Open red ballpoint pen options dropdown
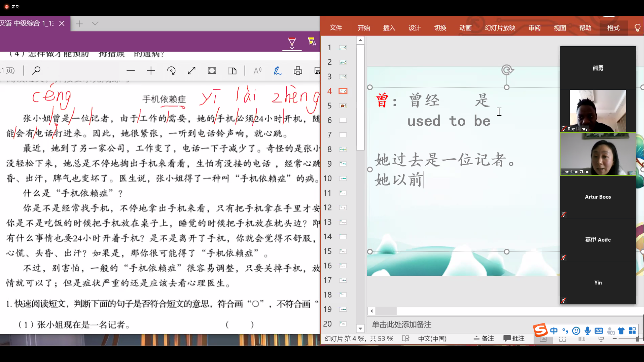The height and width of the screenshot is (362, 644). pyautogui.click(x=292, y=48)
